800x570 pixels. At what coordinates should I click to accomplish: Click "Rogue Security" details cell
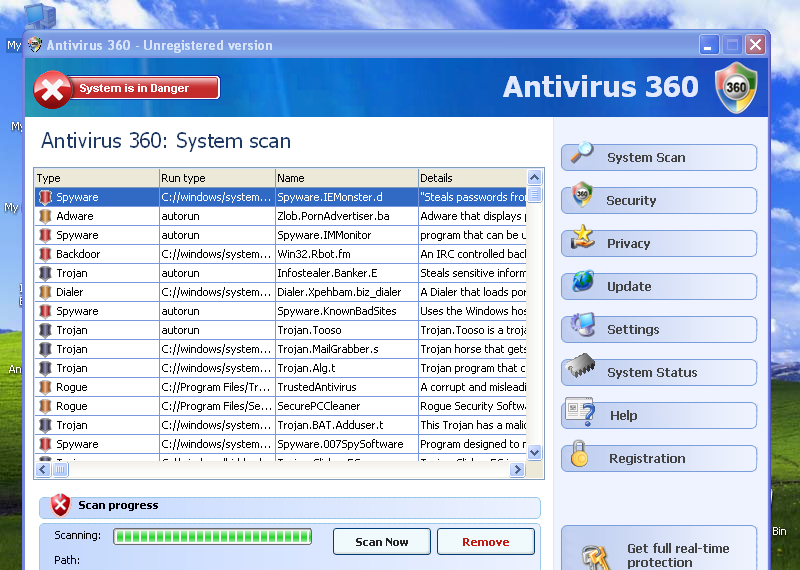click(x=473, y=406)
